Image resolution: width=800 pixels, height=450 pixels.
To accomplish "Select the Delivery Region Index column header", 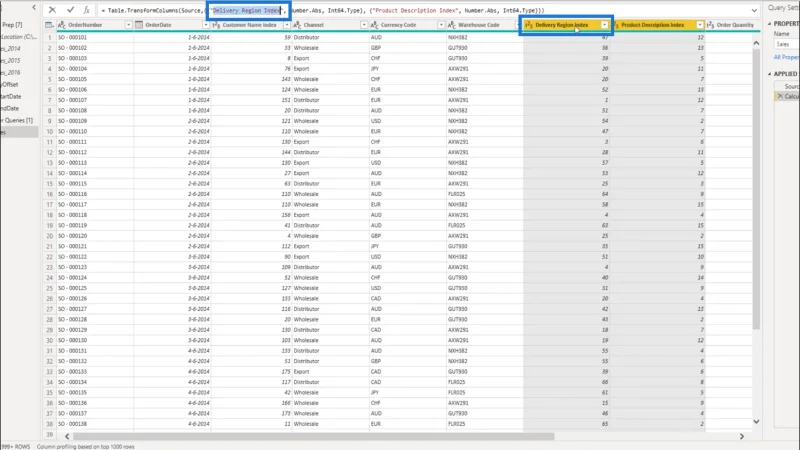I will click(562, 24).
